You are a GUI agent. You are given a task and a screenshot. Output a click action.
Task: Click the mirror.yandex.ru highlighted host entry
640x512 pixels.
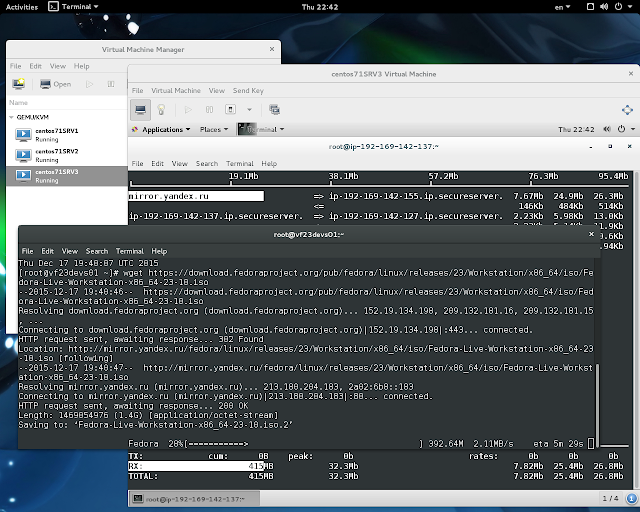tap(196, 196)
